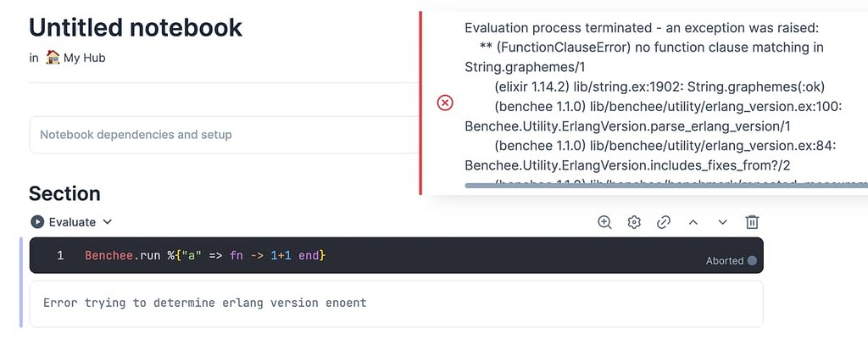Open the My Hub link

84,58
